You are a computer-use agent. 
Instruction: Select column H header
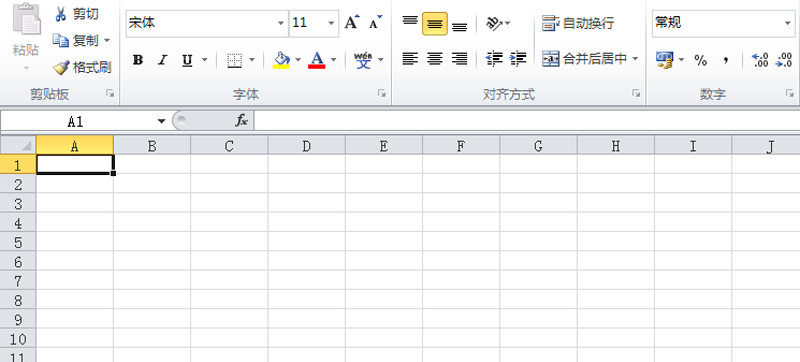(616, 146)
